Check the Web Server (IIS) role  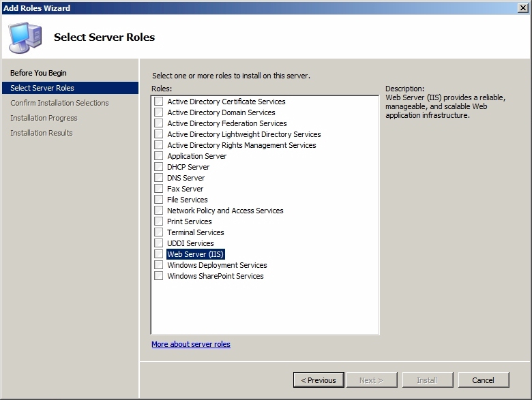[158, 254]
